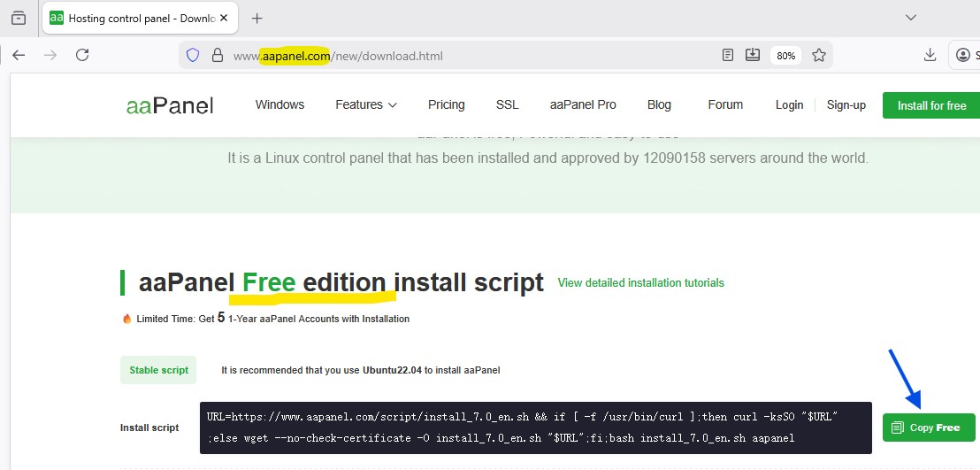The width and height of the screenshot is (980, 470).
Task: Open View detailed installation tutorials link
Action: 640,283
